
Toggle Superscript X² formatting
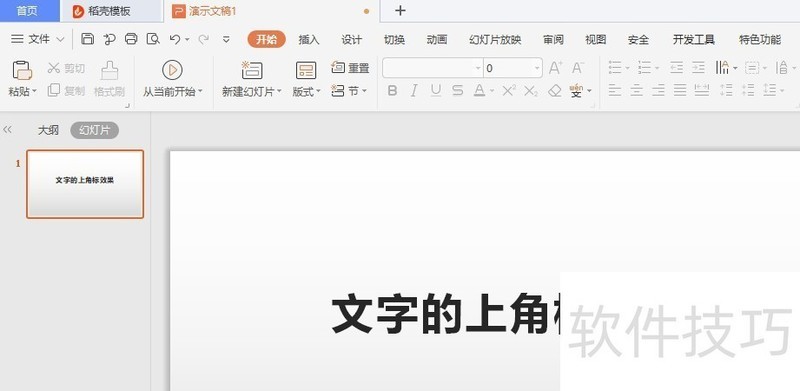click(509, 91)
